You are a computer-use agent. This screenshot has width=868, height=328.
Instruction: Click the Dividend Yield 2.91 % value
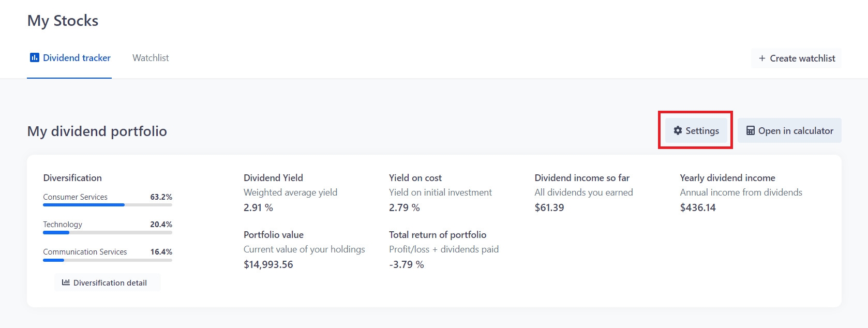pyautogui.click(x=258, y=207)
